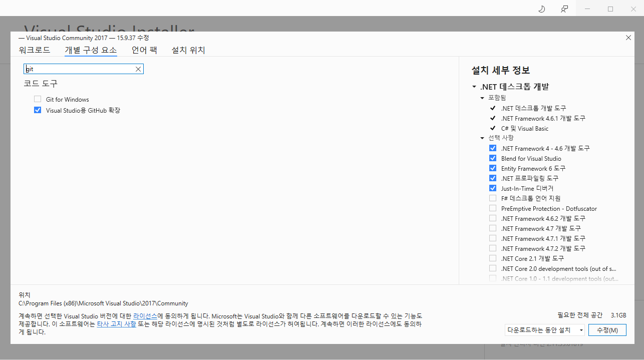Check the Git for Windows checkbox
The width and height of the screenshot is (644, 360).
[38, 99]
